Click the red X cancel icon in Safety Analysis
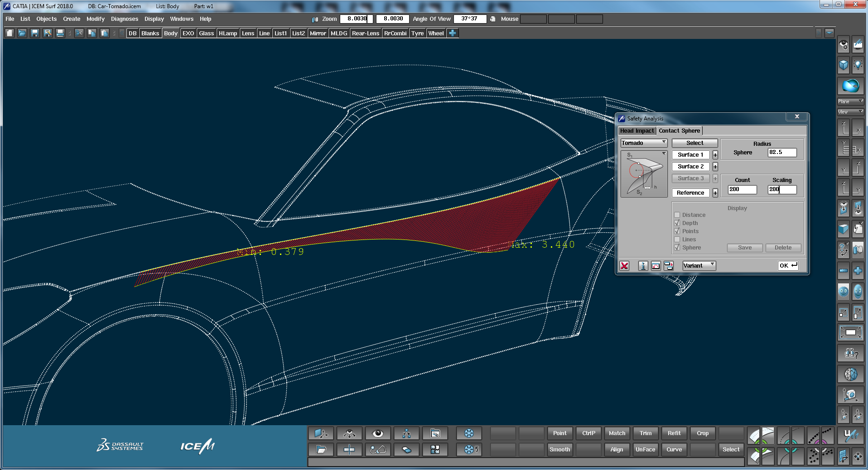 click(x=624, y=266)
